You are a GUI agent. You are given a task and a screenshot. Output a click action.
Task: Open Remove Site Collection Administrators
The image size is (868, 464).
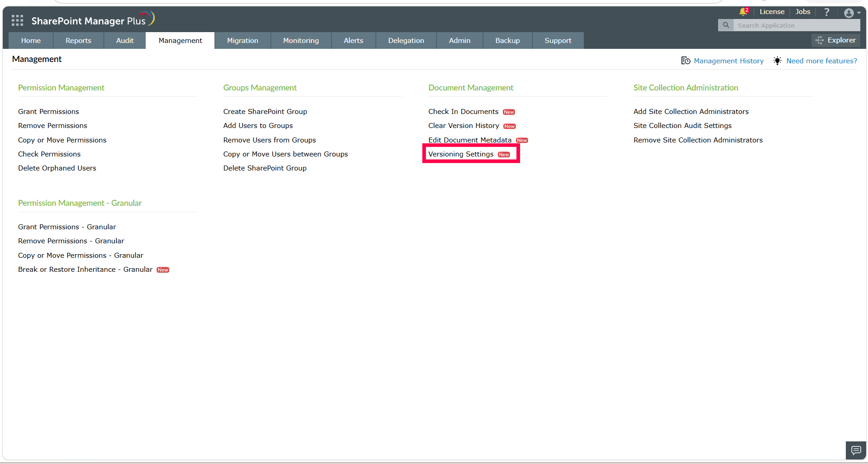tap(698, 140)
